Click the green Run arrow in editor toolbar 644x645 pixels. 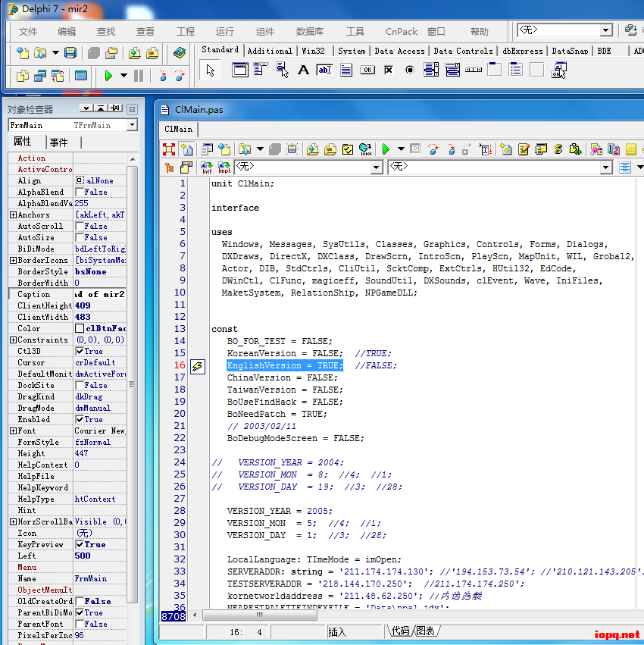[x=386, y=149]
